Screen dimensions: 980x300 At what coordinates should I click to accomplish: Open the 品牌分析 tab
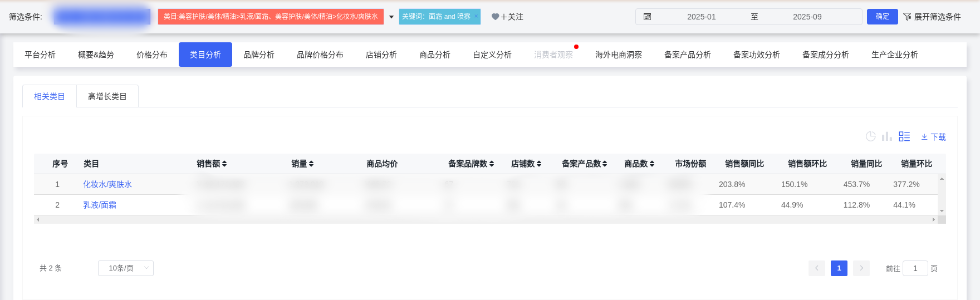(259, 55)
